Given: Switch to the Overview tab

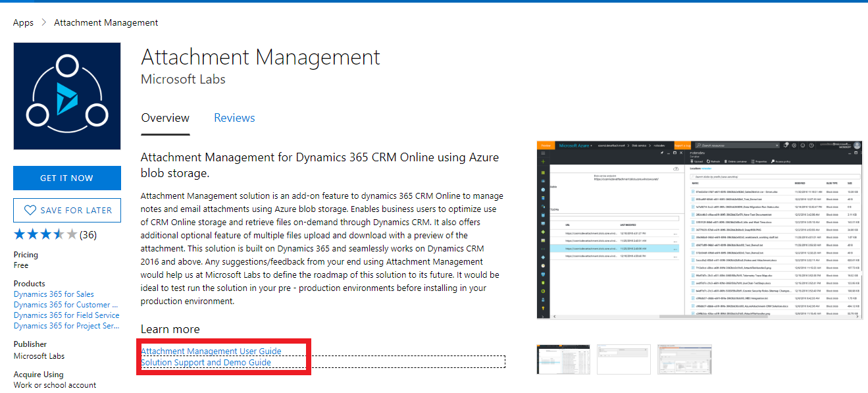Looking at the screenshot, I should pos(165,118).
